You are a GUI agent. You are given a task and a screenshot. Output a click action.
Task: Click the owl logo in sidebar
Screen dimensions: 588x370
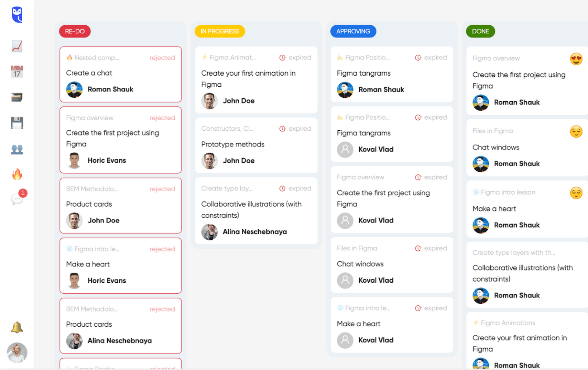point(17,15)
